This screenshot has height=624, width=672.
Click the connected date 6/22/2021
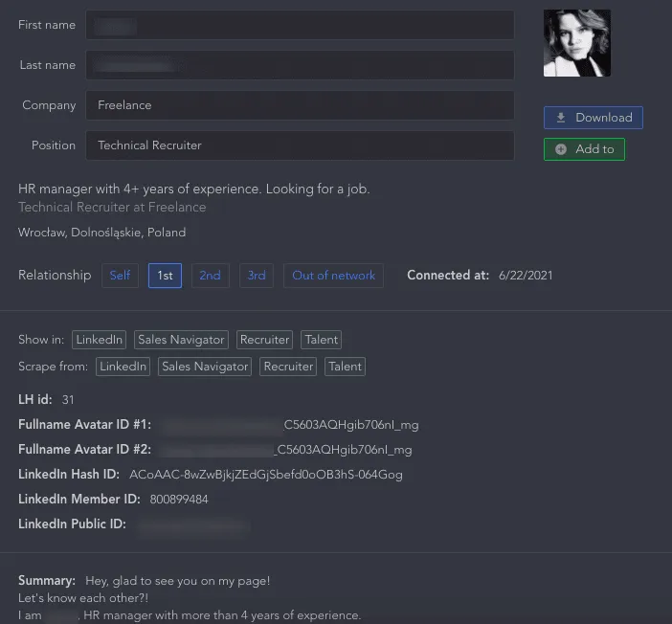pyautogui.click(x=526, y=275)
